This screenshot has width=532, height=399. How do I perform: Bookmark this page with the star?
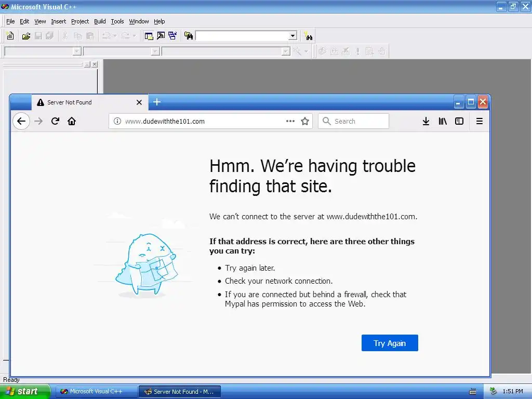(305, 121)
